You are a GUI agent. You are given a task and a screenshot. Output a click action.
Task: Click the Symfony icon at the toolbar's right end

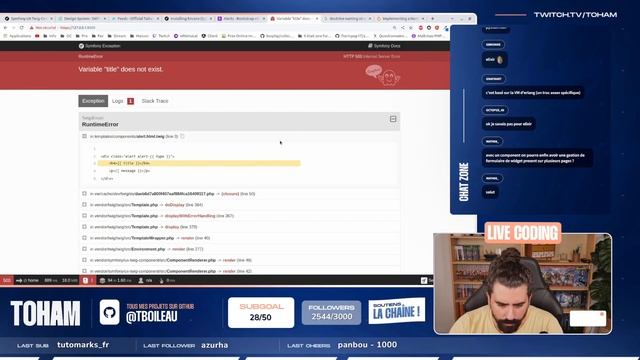click(424, 280)
